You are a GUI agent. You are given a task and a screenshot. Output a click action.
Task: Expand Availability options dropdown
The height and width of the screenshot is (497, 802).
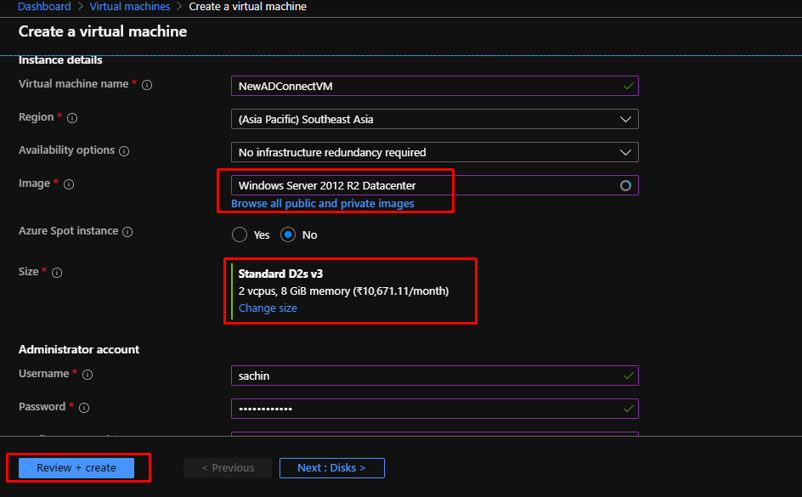[x=434, y=152]
